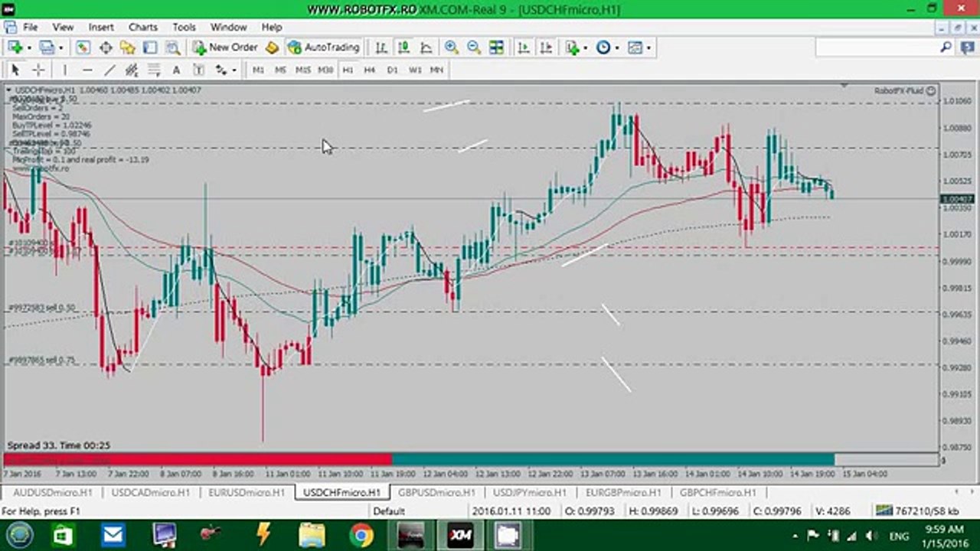This screenshot has height=551, width=980.
Task: Toggle the Terminal panel icon
Action: tap(151, 47)
